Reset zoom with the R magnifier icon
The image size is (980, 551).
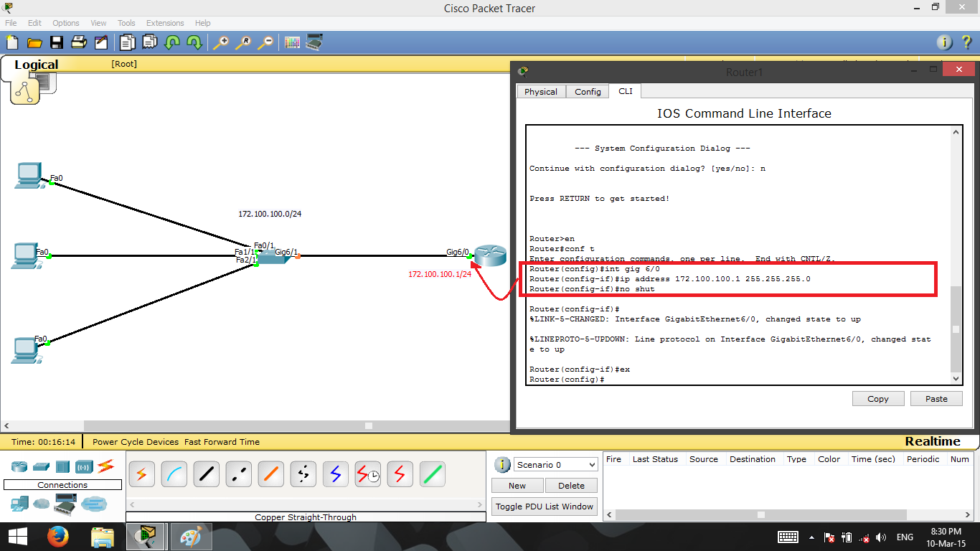click(243, 42)
